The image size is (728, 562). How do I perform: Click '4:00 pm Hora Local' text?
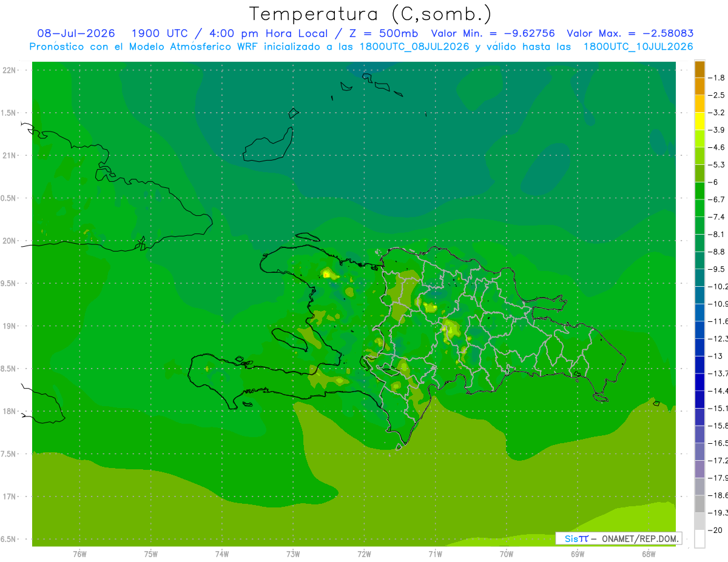click(x=269, y=33)
